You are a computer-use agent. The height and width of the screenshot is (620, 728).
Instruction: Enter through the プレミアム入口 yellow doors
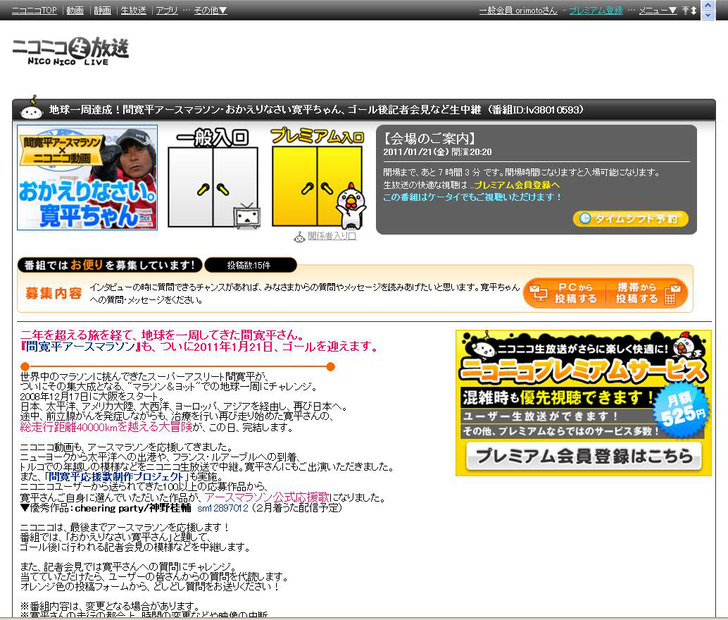(317, 186)
